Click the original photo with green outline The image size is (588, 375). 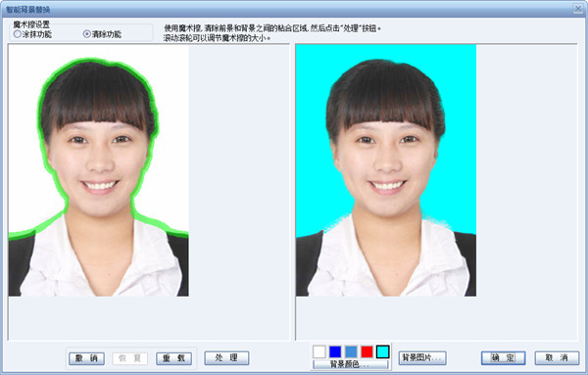click(99, 170)
